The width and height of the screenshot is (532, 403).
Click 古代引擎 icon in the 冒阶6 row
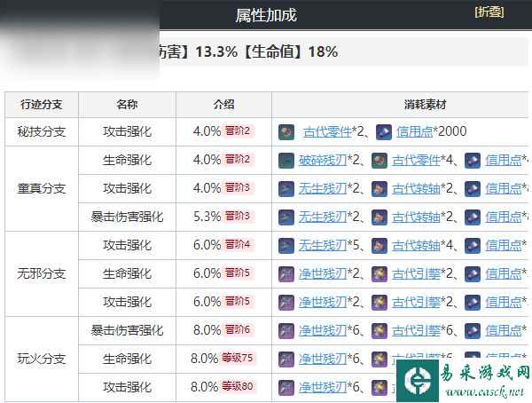click(379, 330)
